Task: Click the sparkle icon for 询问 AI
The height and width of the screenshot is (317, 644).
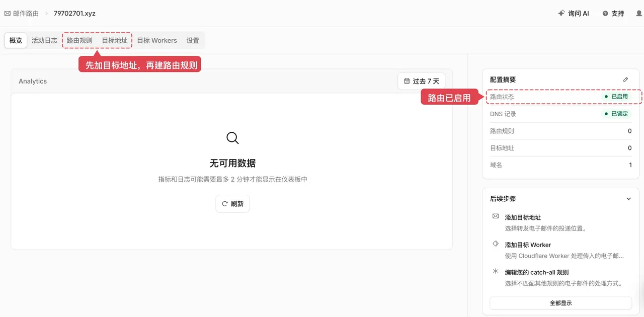Action: 561,14
